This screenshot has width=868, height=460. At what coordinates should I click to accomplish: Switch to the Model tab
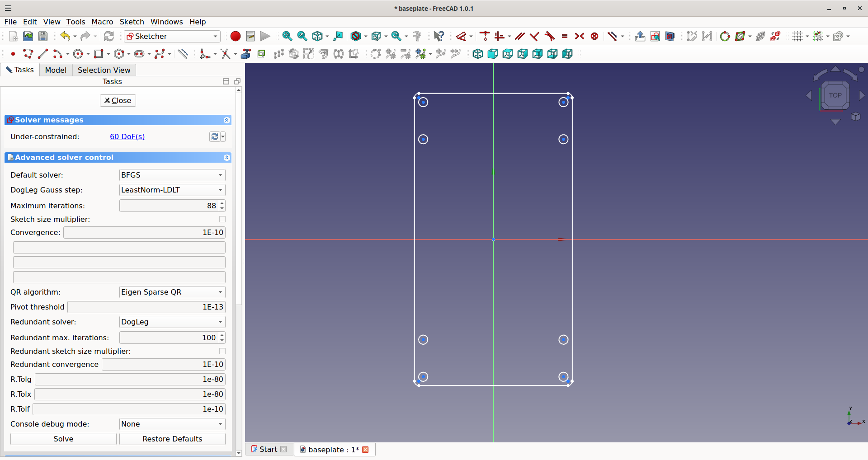[x=56, y=70]
